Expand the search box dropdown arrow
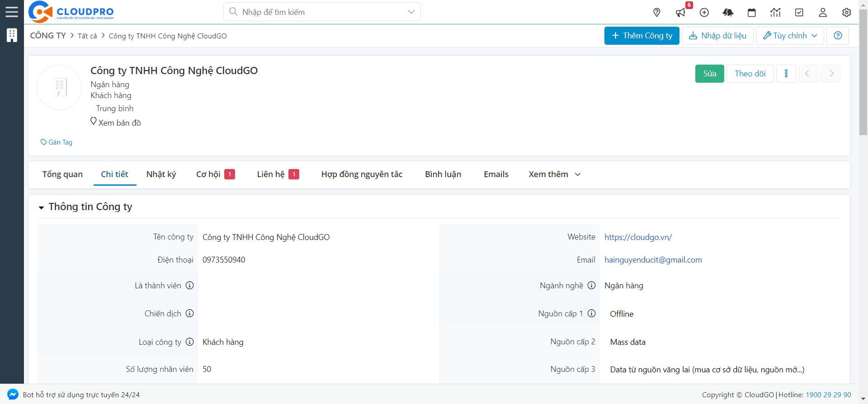The image size is (868, 404). point(411,12)
